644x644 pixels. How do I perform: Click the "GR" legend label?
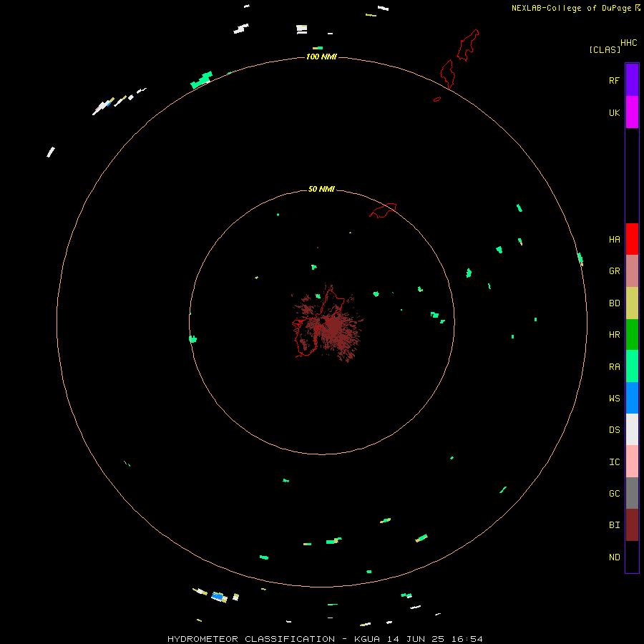click(614, 271)
